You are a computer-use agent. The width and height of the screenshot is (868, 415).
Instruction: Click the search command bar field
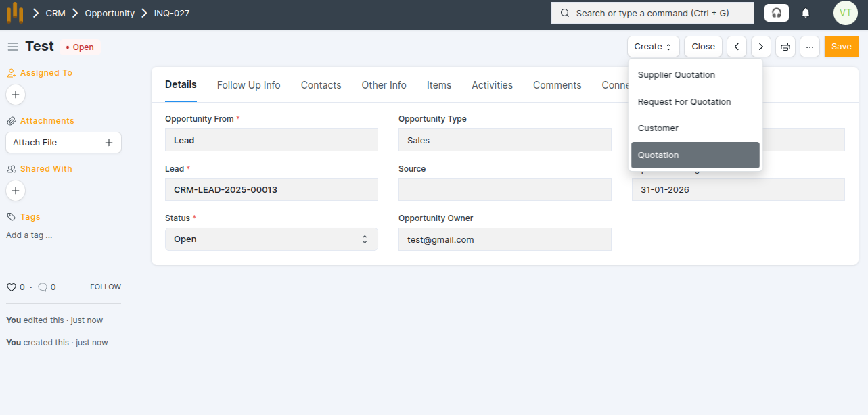coord(652,13)
